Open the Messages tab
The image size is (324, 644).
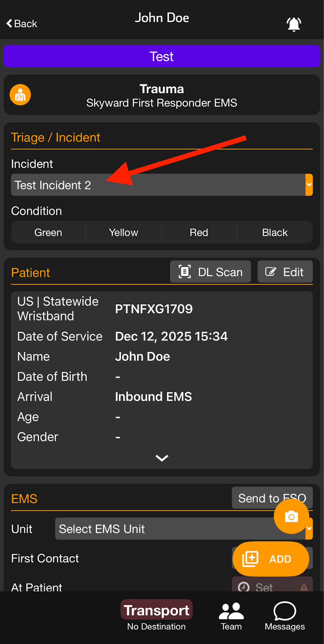(x=285, y=616)
